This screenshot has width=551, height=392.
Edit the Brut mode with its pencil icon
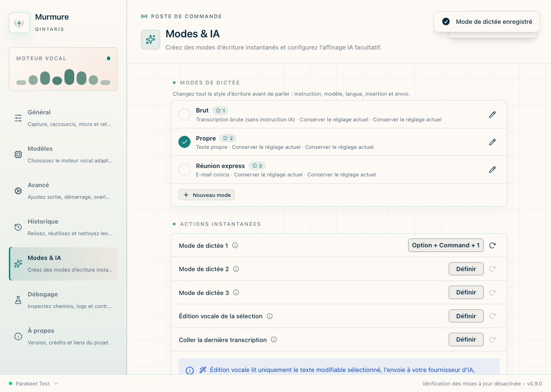coord(492,114)
